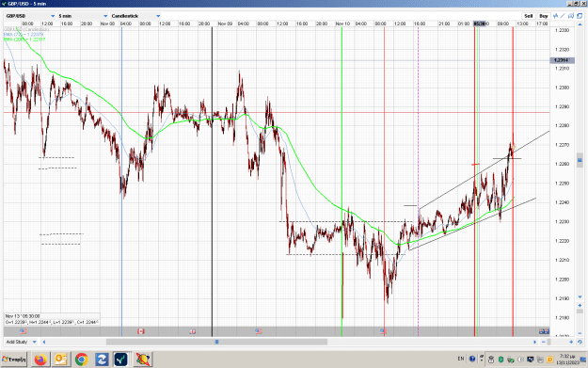Open the Candlestick chart type dropdown

(x=135, y=16)
